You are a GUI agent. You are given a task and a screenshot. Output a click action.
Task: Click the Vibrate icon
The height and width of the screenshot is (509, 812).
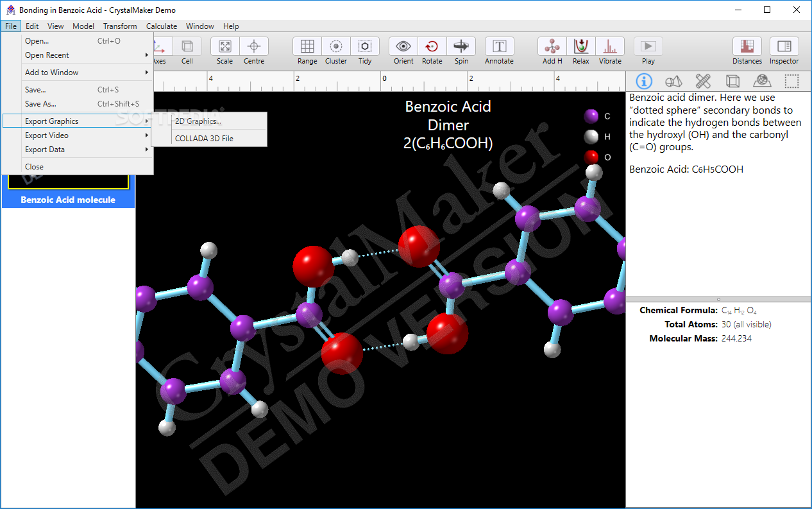[x=610, y=46]
